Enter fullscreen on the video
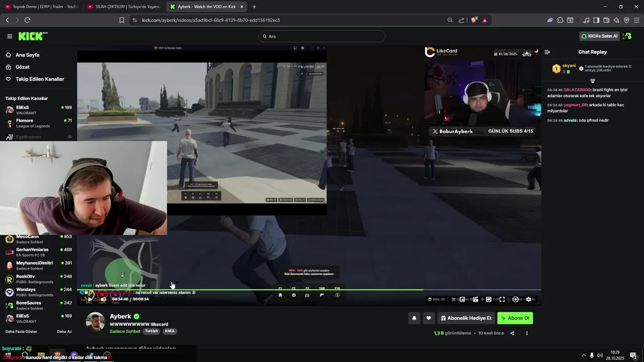 [x=502, y=299]
